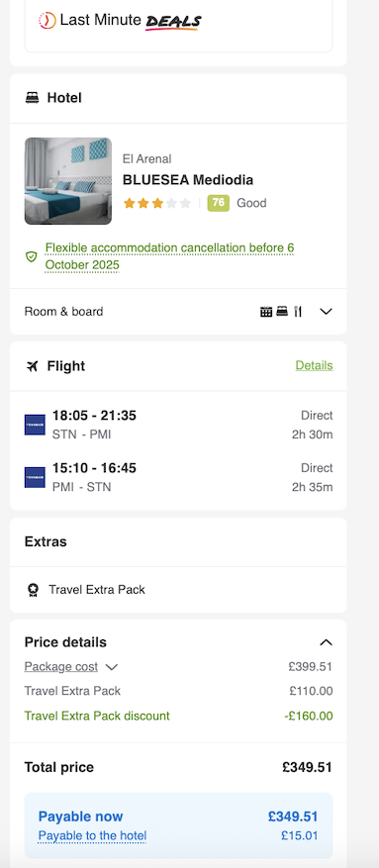
Task: Click the green shield cancellation icon
Action: tap(32, 256)
